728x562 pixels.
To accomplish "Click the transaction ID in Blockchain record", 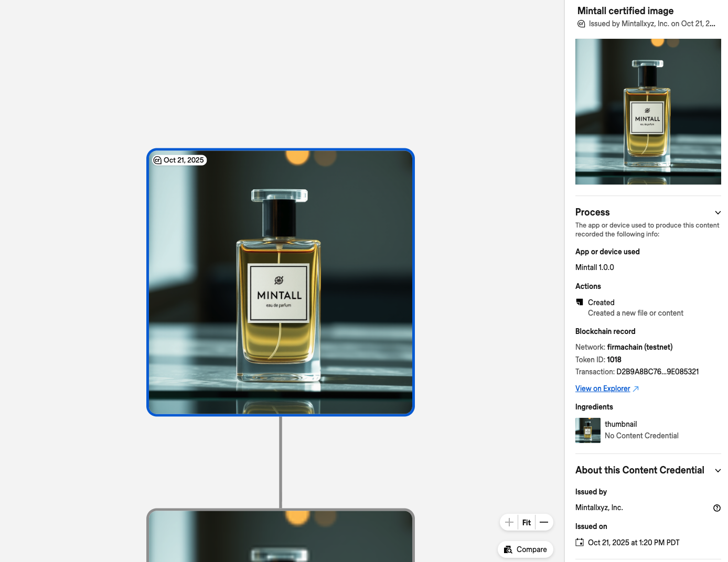I will (657, 372).
